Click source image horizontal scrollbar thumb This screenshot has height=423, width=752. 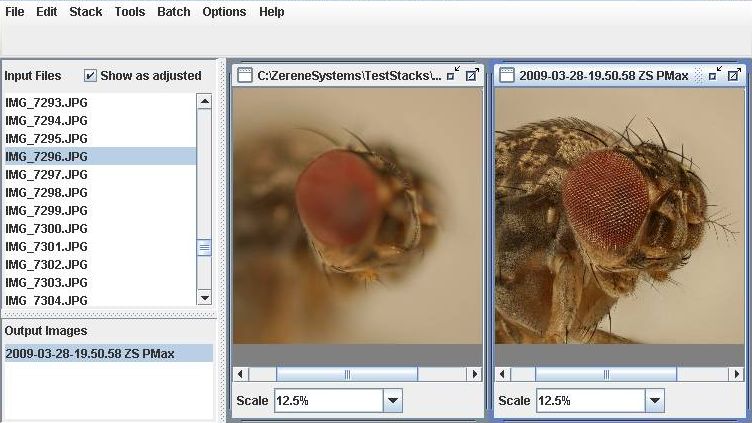click(x=347, y=374)
